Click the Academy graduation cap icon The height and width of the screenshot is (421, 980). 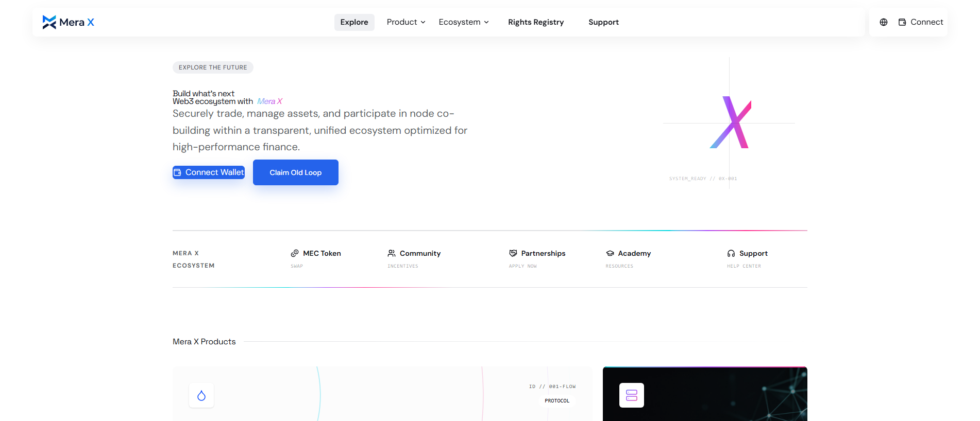610,253
